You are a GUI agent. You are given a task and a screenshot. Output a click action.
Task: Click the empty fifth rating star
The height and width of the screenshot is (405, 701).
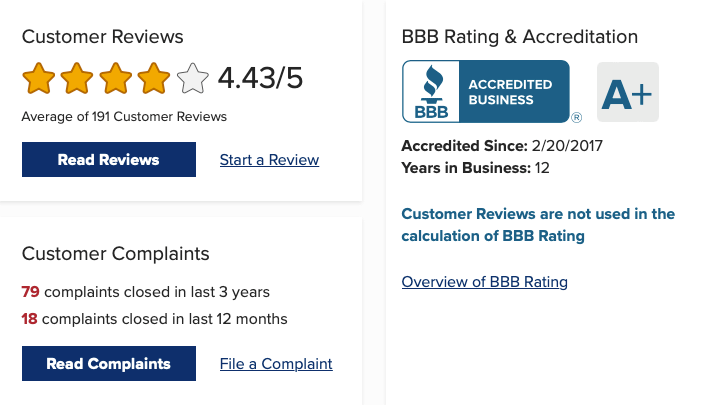coord(192,79)
